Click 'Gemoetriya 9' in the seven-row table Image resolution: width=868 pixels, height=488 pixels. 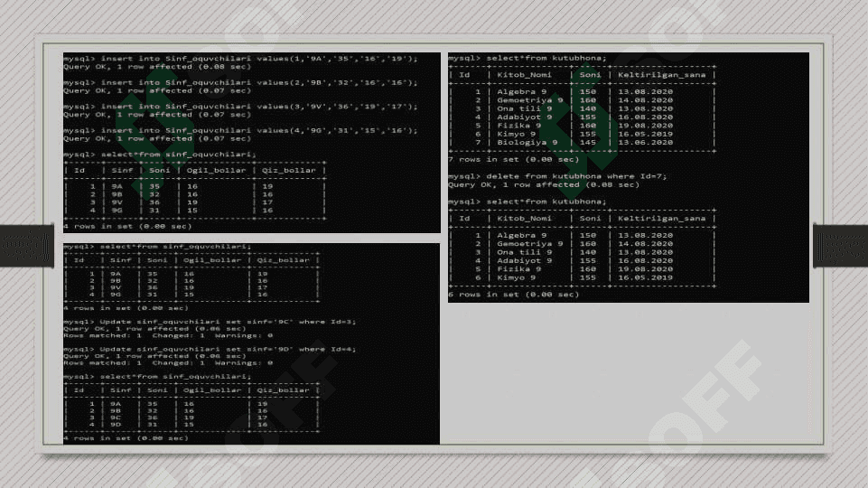pyautogui.click(x=530, y=100)
